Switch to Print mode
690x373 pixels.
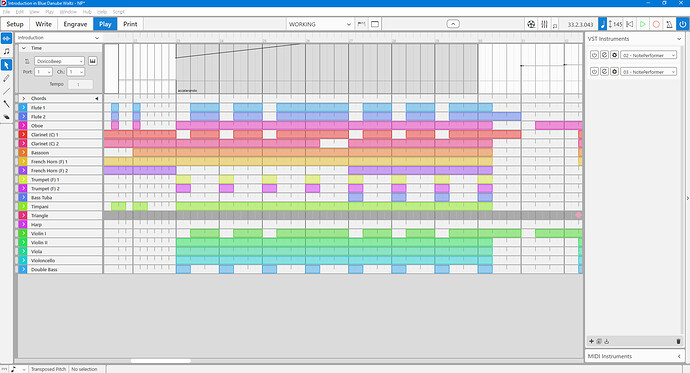coord(130,24)
